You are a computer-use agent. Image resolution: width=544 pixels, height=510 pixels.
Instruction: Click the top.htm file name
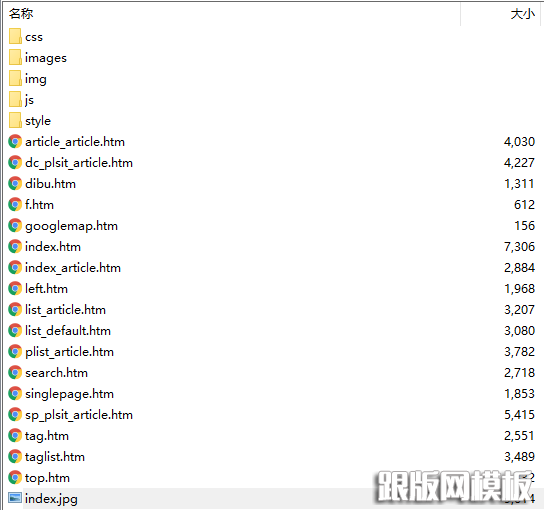point(47,478)
